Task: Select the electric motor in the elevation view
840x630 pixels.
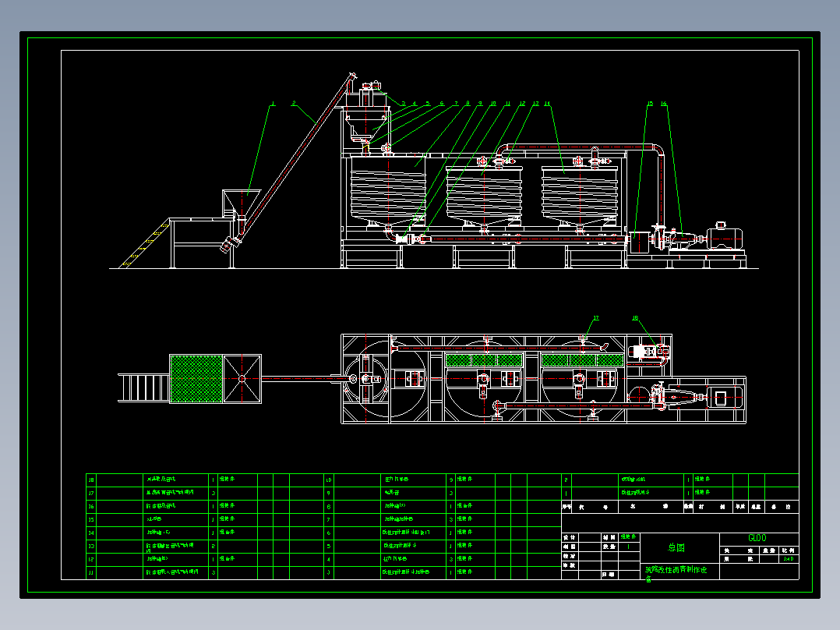Action: coord(725,236)
